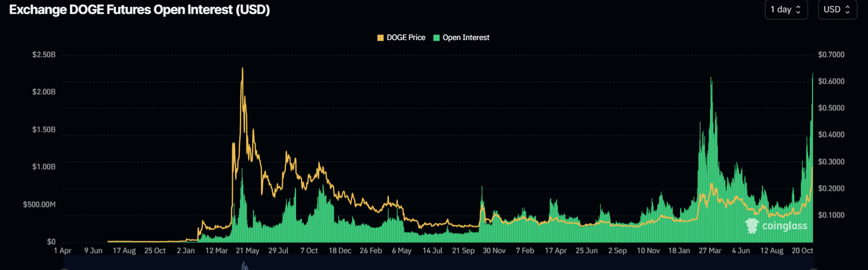Click the '20 Oct' date label

[802, 250]
